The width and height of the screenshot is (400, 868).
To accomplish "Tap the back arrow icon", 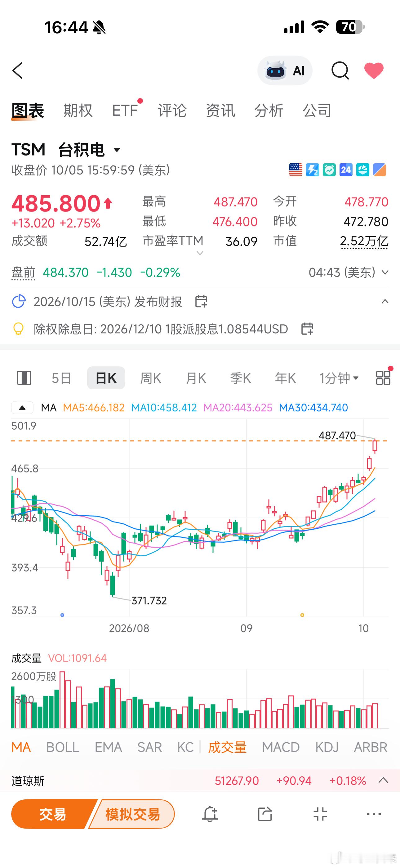I will click(x=17, y=70).
